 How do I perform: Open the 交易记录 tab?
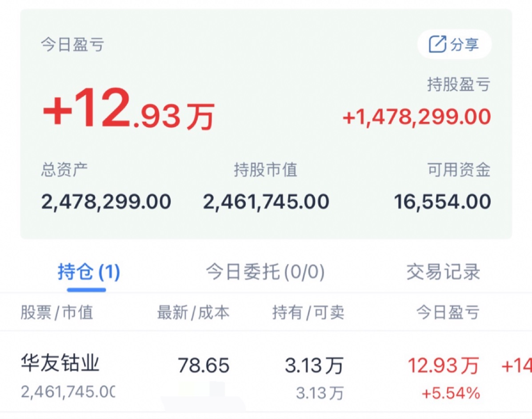click(x=443, y=272)
